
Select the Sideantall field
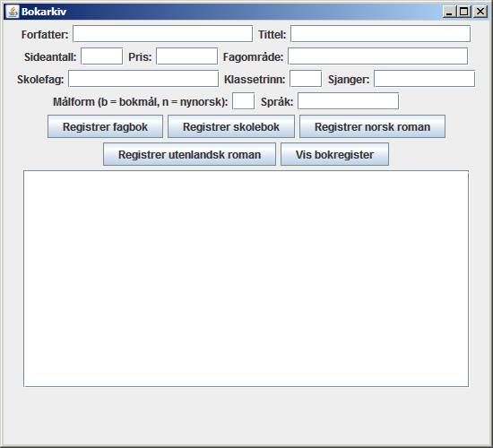(101, 56)
